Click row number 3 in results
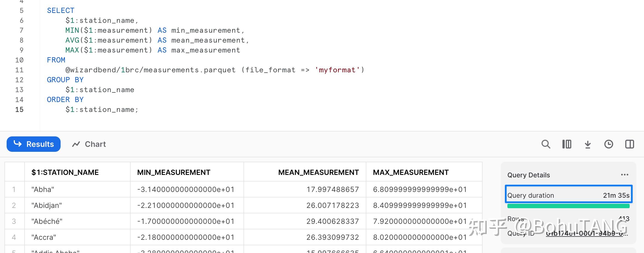 (14, 221)
